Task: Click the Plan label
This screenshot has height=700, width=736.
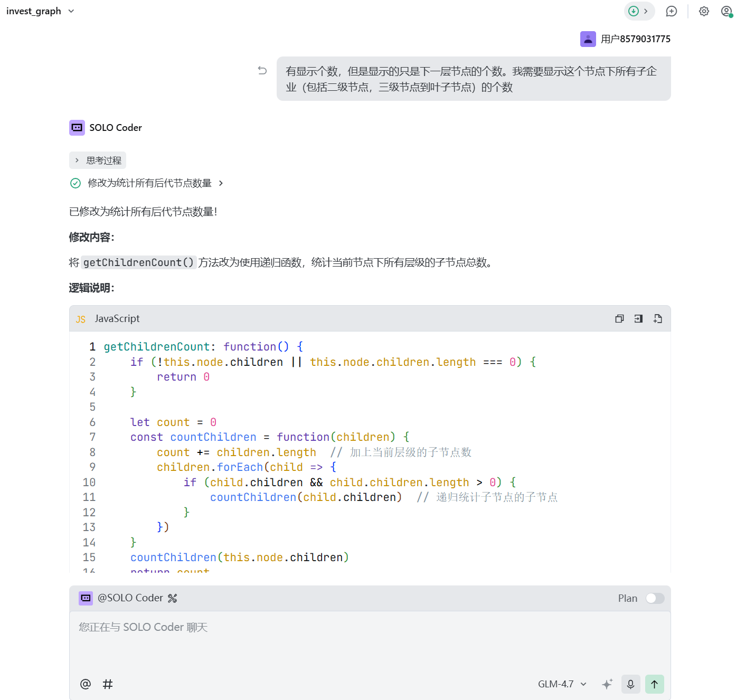Action: (x=628, y=598)
